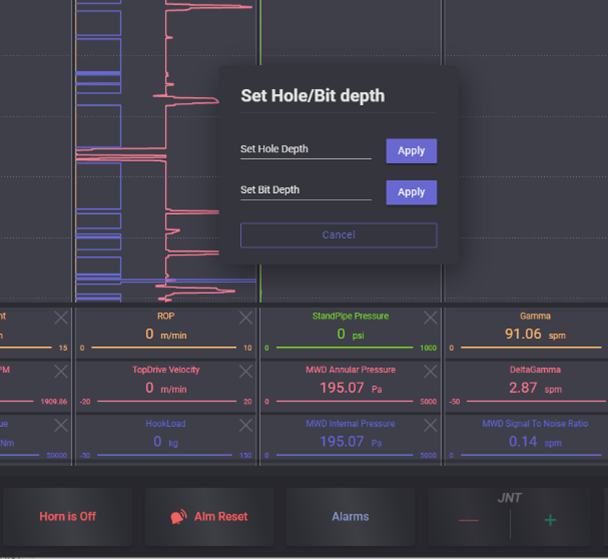Focus the Set Hole Depth input field
Viewport: 608px width, 559px height.
click(305, 150)
